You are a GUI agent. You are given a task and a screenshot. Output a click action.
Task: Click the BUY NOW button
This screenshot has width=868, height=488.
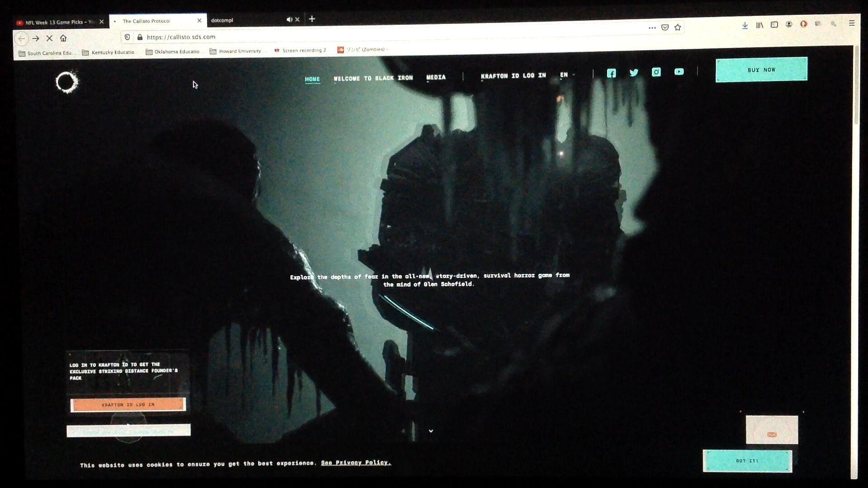coord(761,70)
